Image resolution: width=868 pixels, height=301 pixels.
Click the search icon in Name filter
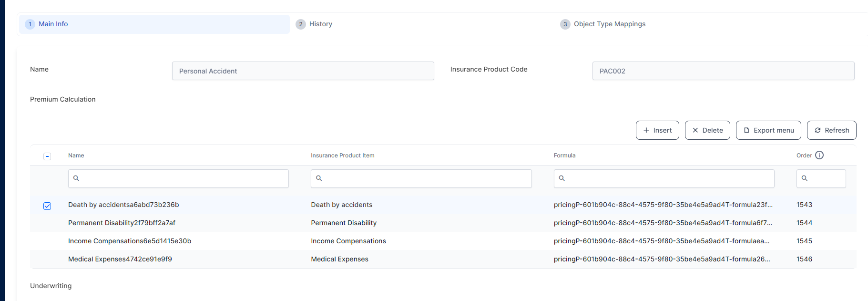[76, 178]
